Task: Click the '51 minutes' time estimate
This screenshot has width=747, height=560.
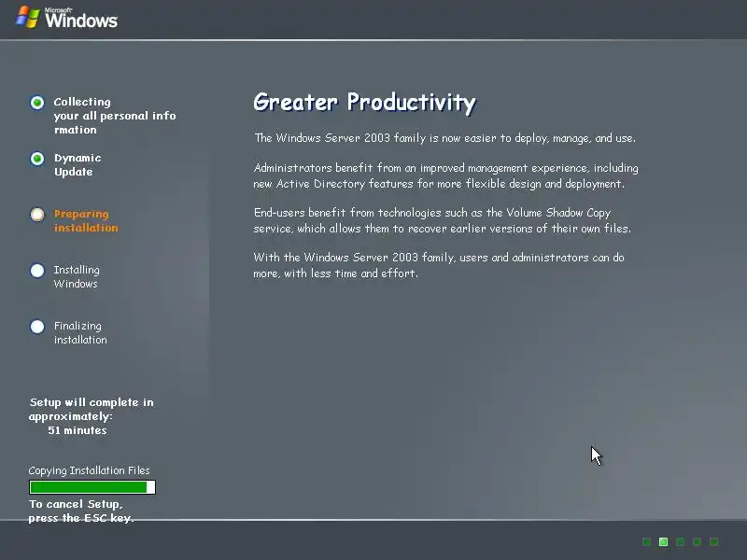Action: [x=78, y=430]
